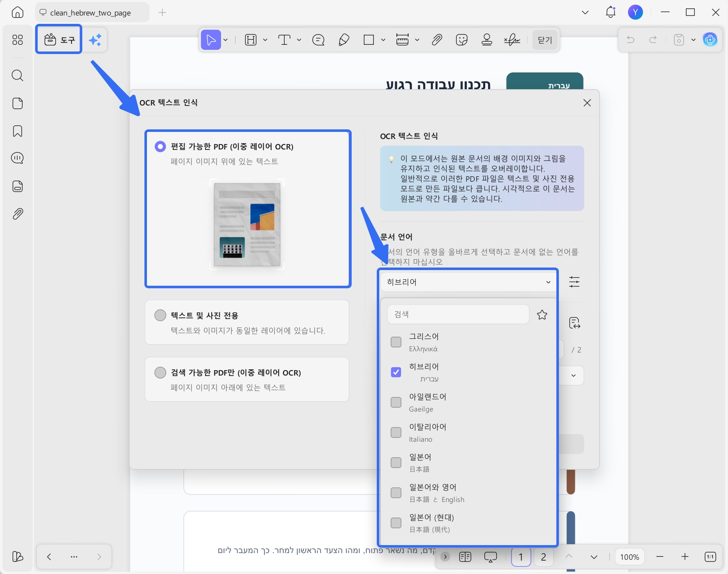Close the OCR 텍스트 인식 dialog
This screenshot has height=574, width=728.
pyautogui.click(x=587, y=103)
